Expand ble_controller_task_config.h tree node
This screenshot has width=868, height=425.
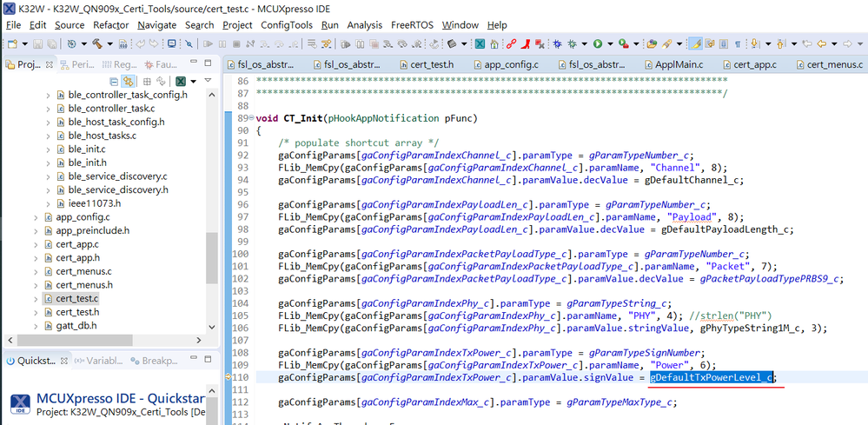point(49,95)
